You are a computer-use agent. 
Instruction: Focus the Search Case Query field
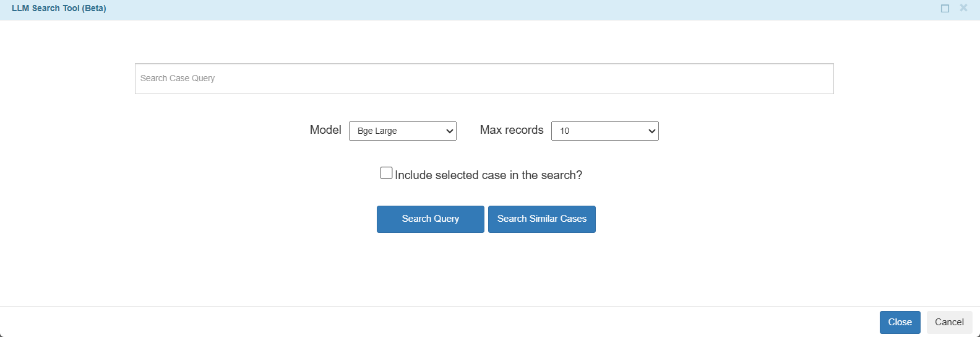[484, 79]
